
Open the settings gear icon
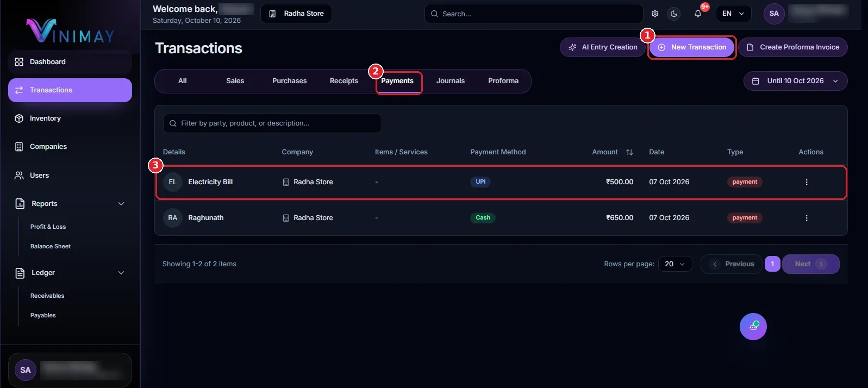(x=655, y=14)
